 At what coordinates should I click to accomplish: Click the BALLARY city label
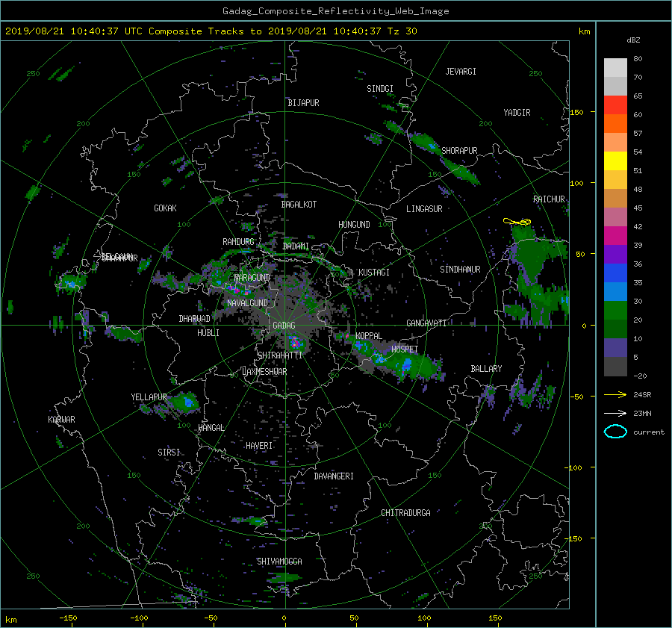(486, 369)
